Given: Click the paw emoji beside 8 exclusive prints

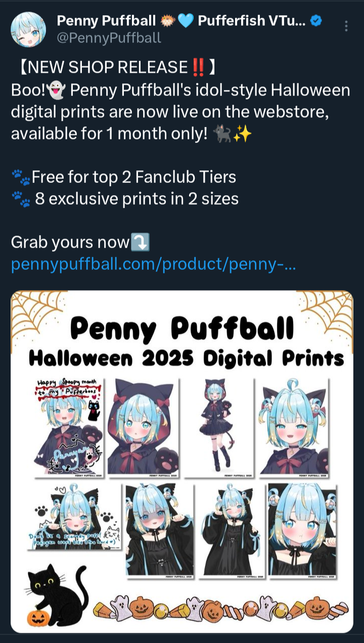Looking at the screenshot, I should coord(21,199).
